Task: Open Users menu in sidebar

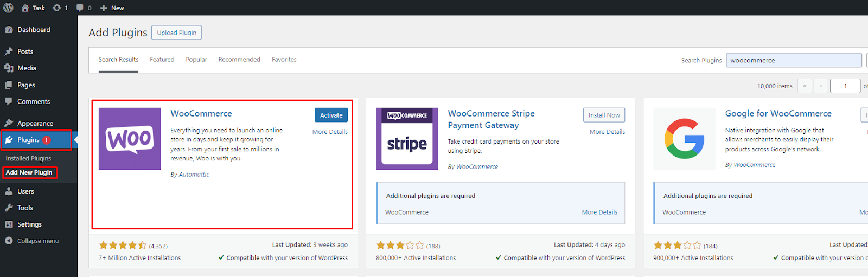Action: coord(25,191)
